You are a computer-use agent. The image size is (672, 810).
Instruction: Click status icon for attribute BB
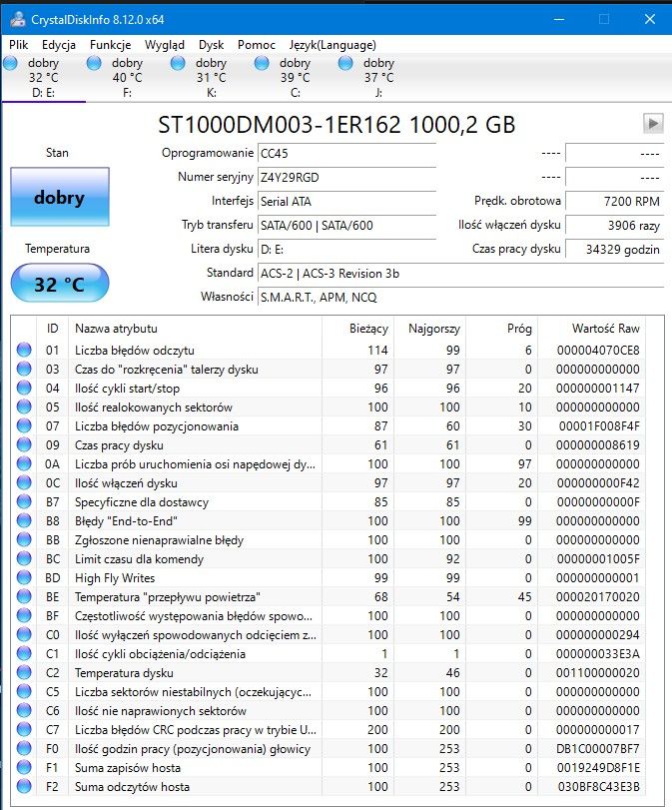tap(24, 539)
